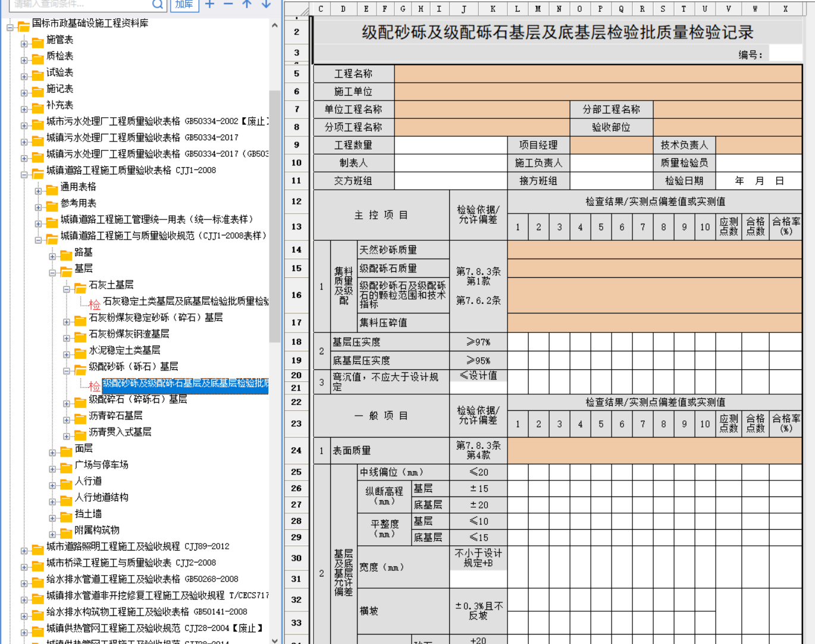Select the 人行道 tree item
815x644 pixels.
point(88,481)
